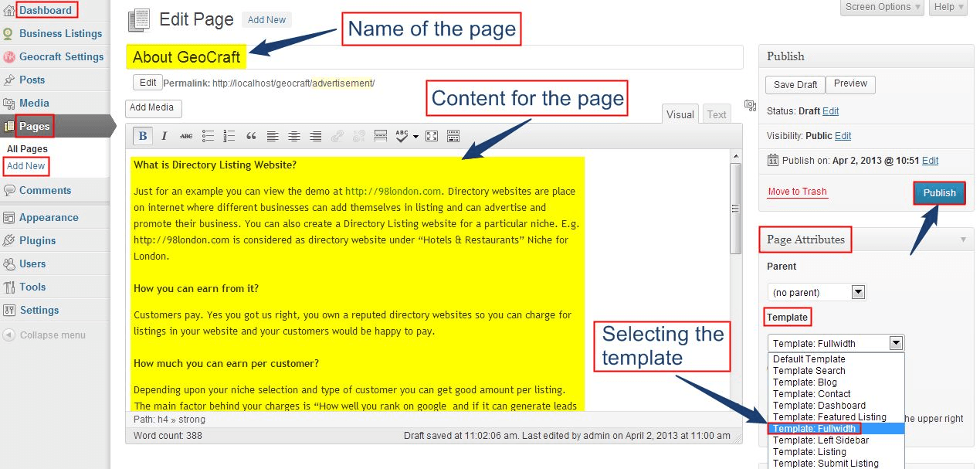Move the page to Trash
This screenshot has width=980, height=469.
tap(797, 192)
